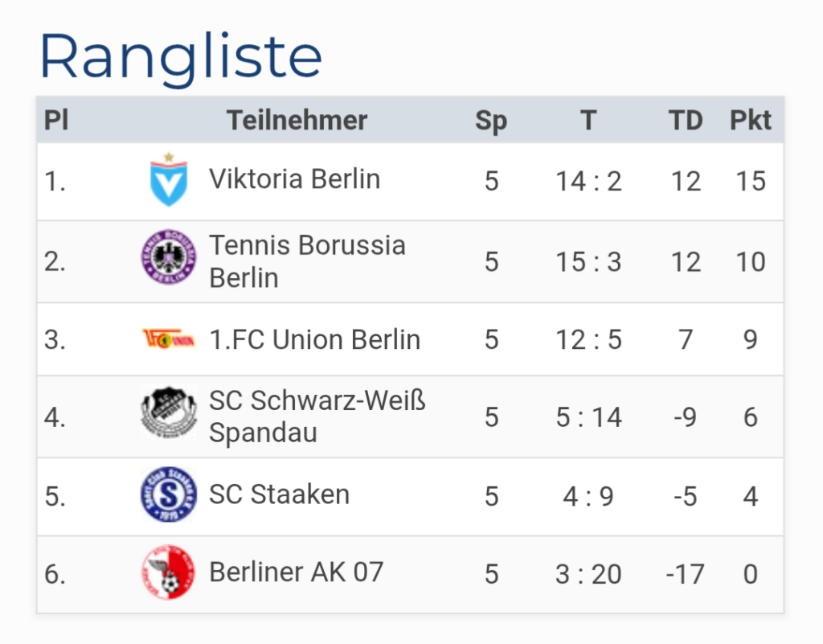Select the 1.FC Union Berlin name
Screen dimensions: 823x644
coord(314,339)
